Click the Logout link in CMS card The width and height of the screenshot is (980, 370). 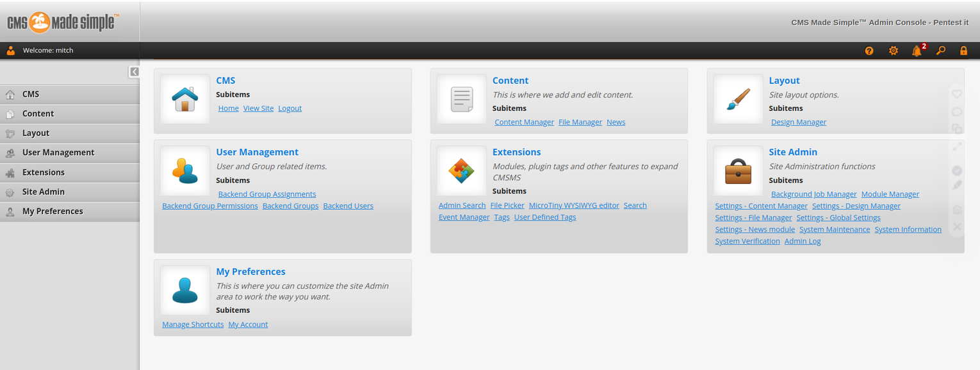290,108
